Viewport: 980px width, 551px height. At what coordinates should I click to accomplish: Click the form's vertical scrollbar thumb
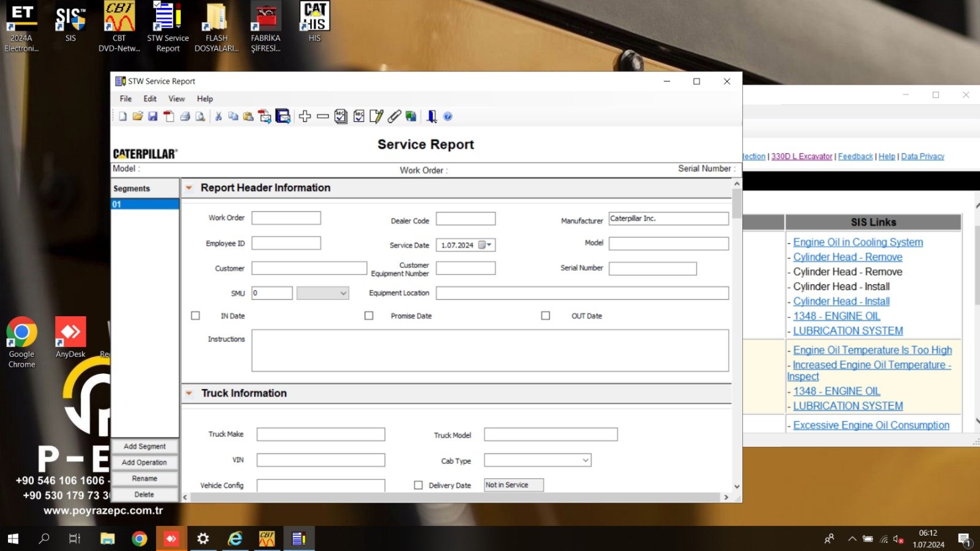737,203
